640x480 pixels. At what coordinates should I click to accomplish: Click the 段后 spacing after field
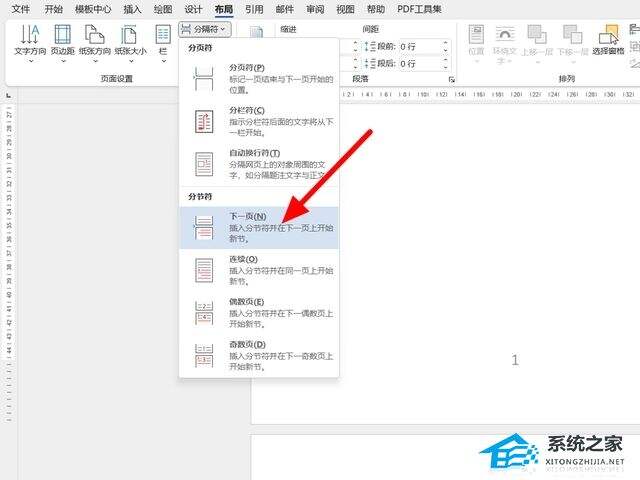coord(419,64)
